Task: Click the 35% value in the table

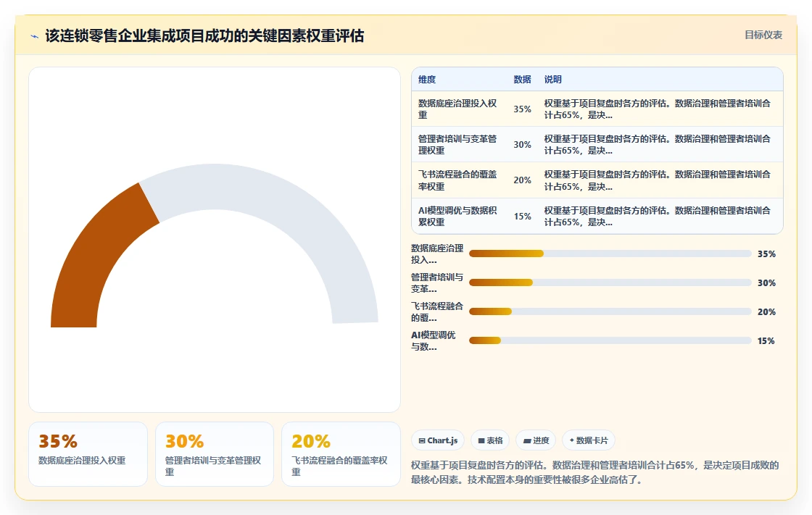Action: (x=522, y=109)
